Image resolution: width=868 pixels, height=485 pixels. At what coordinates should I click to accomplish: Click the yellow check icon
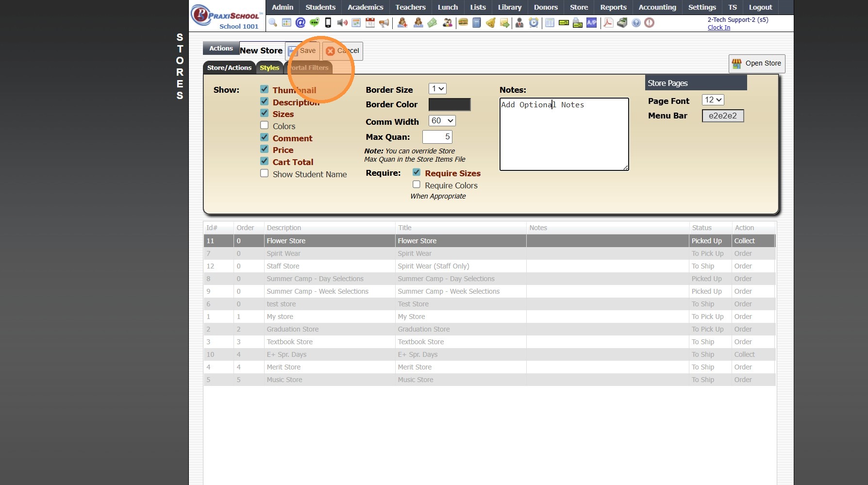click(564, 22)
